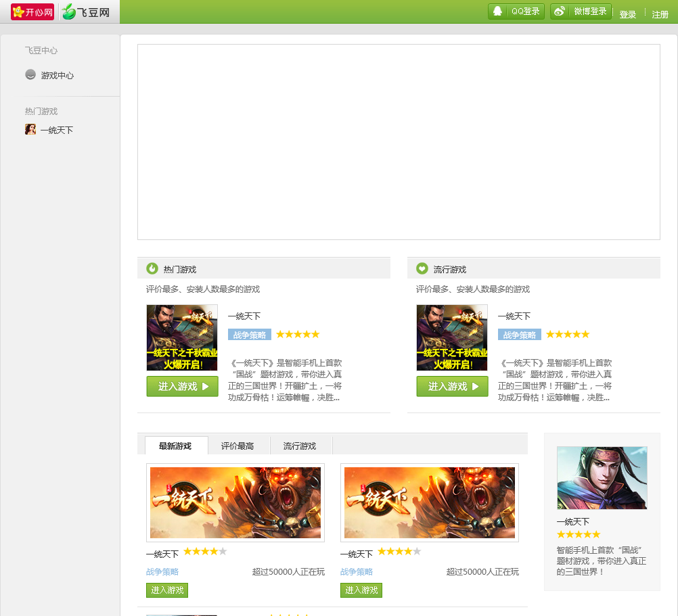Switch to the 流行游戏 tab
The width and height of the screenshot is (678, 616).
coord(300,446)
